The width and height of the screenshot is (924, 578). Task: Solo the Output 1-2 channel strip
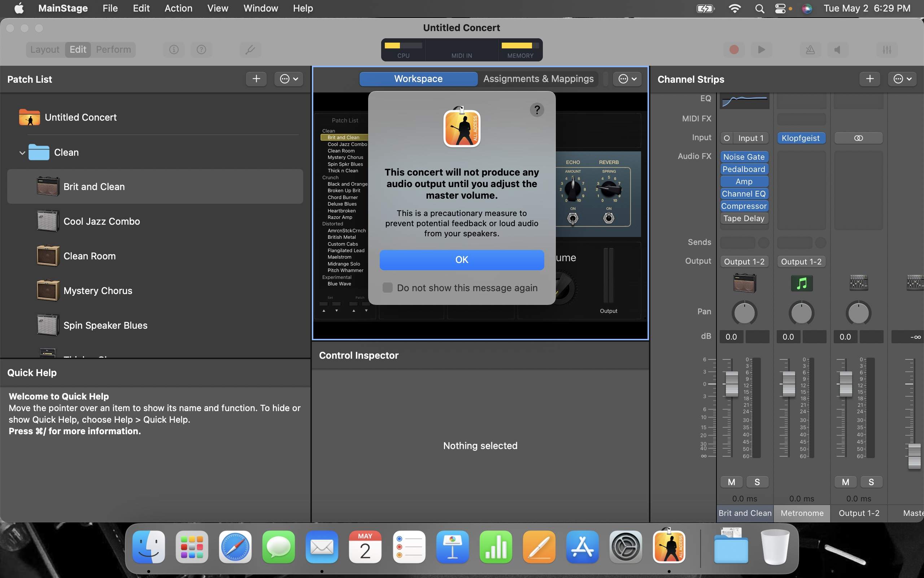click(871, 482)
